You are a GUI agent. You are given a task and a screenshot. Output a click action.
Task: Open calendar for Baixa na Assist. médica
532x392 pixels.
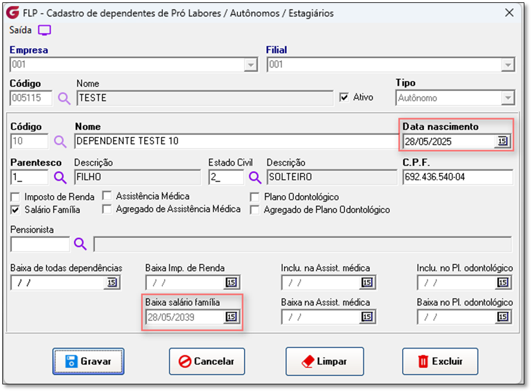tap(367, 317)
